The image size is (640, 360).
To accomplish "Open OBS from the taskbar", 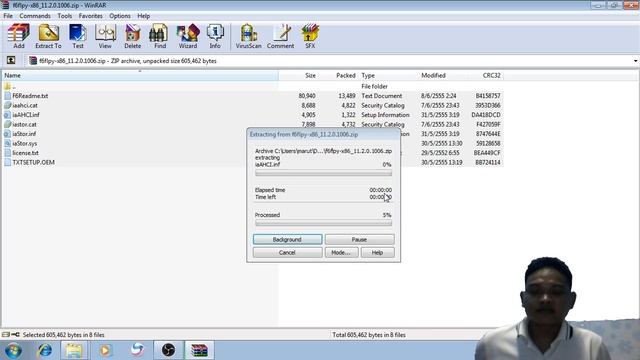I will [168, 350].
